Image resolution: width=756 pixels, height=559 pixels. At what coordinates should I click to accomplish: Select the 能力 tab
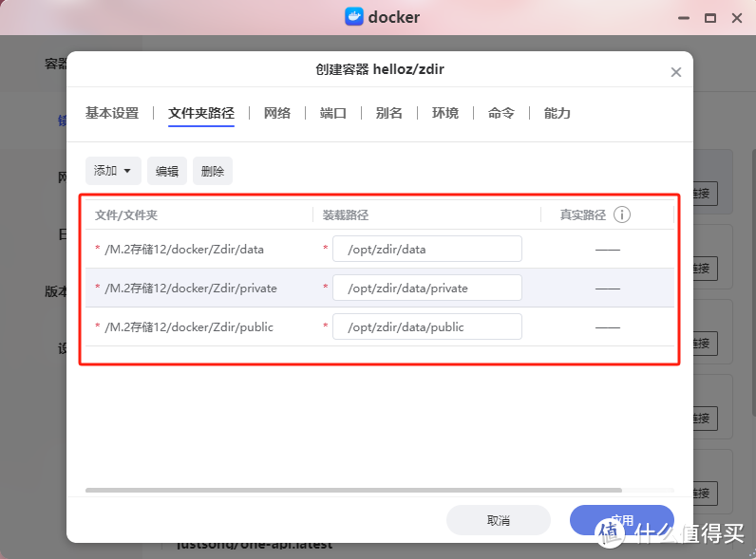(557, 113)
